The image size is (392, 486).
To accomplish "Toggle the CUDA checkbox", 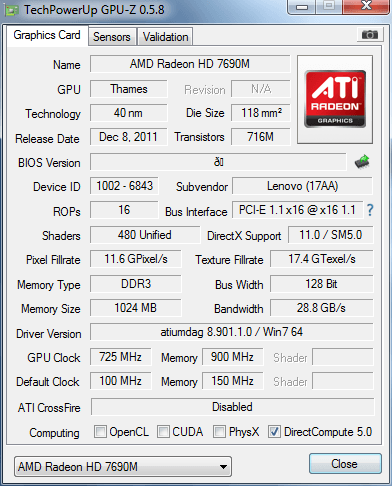I will pyautogui.click(x=163, y=432).
